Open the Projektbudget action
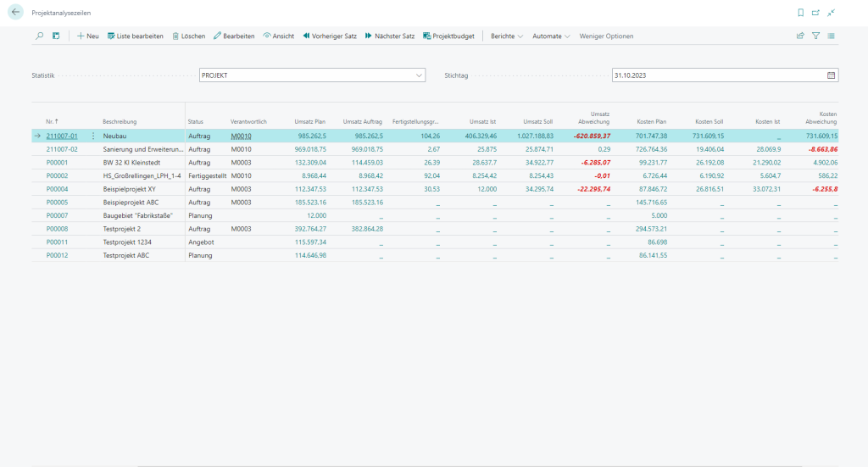The width and height of the screenshot is (868, 467). (x=448, y=36)
